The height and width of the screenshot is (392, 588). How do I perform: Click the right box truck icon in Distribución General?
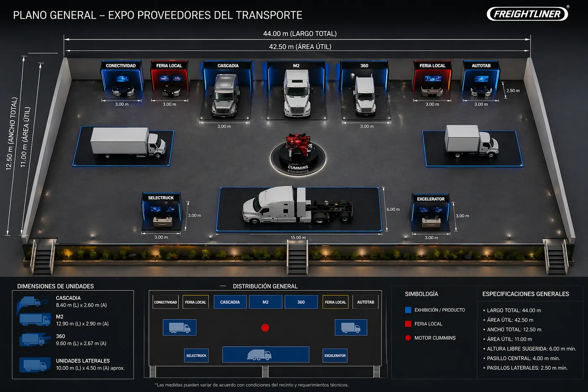point(351,327)
